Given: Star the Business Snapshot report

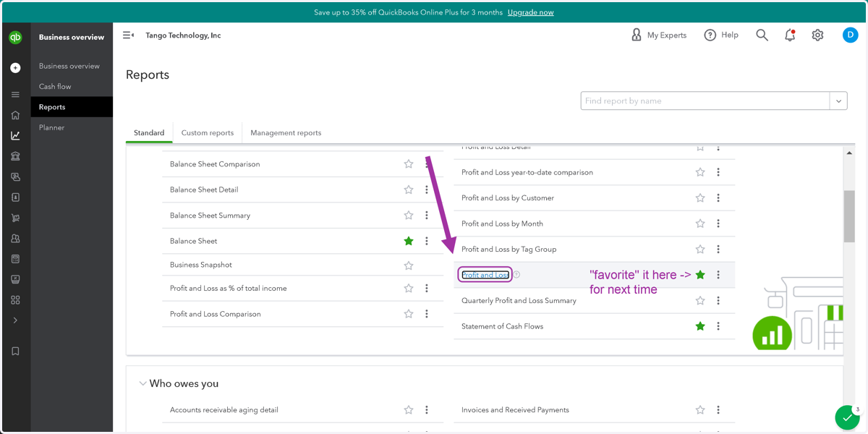Looking at the screenshot, I should 409,265.
